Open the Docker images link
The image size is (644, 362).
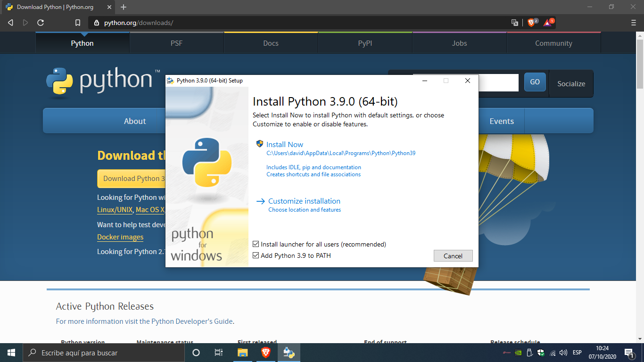pyautogui.click(x=120, y=237)
